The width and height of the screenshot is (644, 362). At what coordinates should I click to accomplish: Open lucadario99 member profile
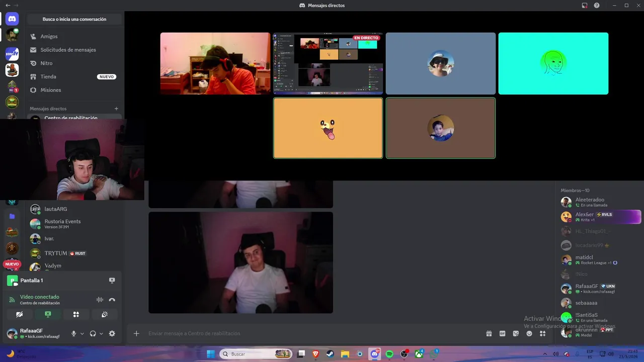point(600,245)
